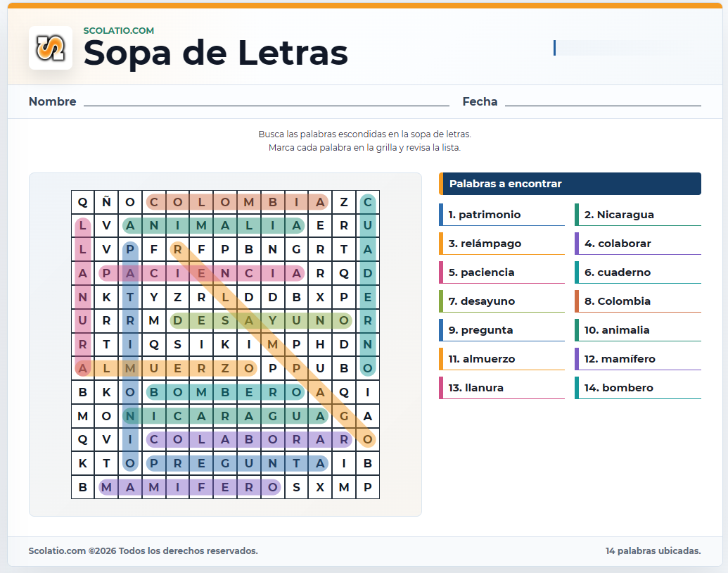This screenshot has height=573, width=728.
Task: Click the vertical CUADERNO highlight in grid
Action: coord(368,285)
